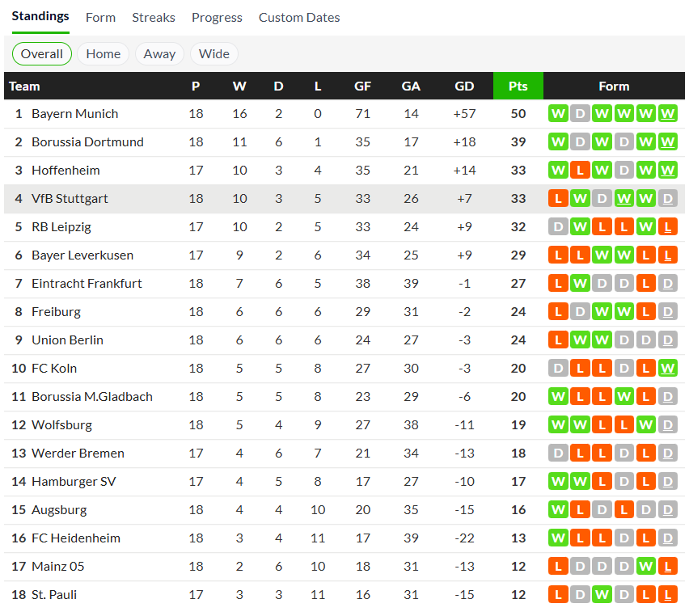Enable the Wide table view

tap(214, 54)
